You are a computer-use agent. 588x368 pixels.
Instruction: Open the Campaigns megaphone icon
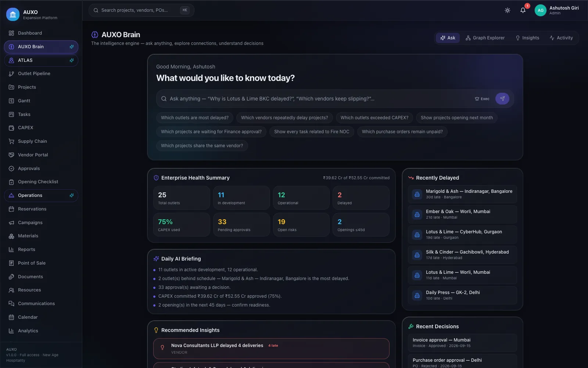click(x=11, y=223)
